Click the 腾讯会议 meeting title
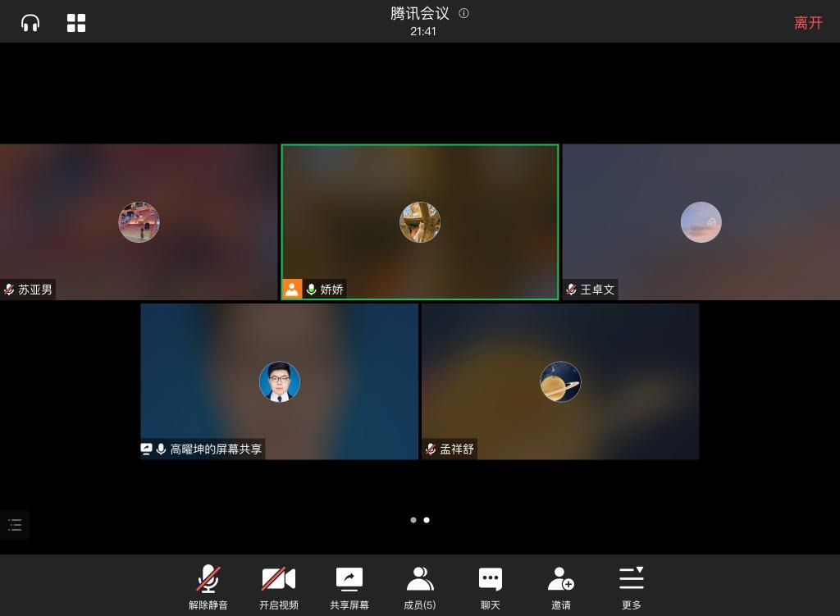840x616 pixels. (x=420, y=13)
